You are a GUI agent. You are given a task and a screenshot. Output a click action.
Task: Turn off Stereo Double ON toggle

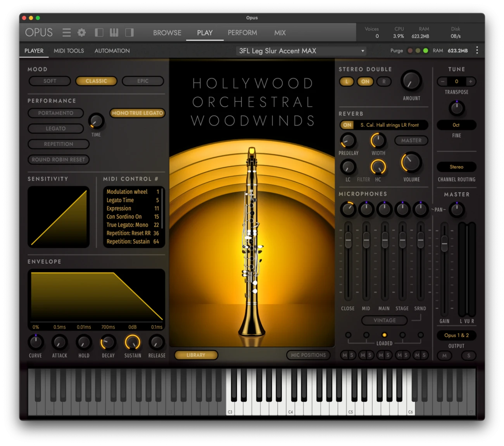[365, 81]
